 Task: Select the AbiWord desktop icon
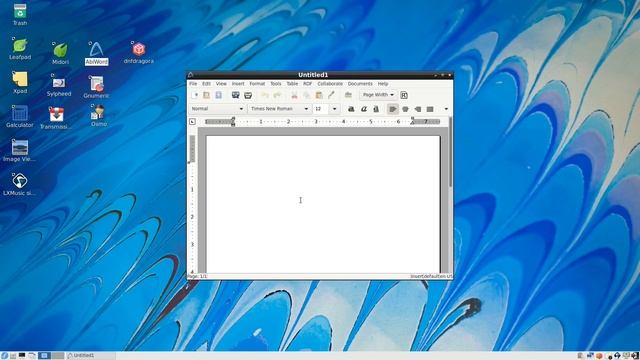pyautogui.click(x=96, y=53)
